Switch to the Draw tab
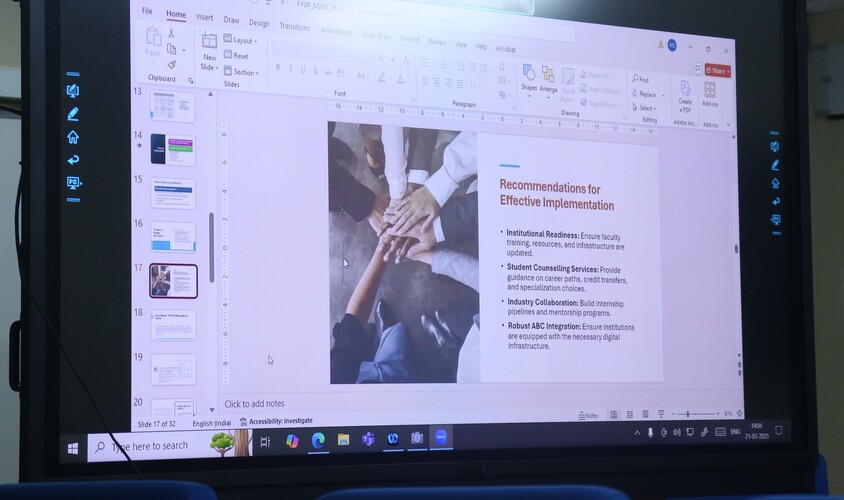 231,20
